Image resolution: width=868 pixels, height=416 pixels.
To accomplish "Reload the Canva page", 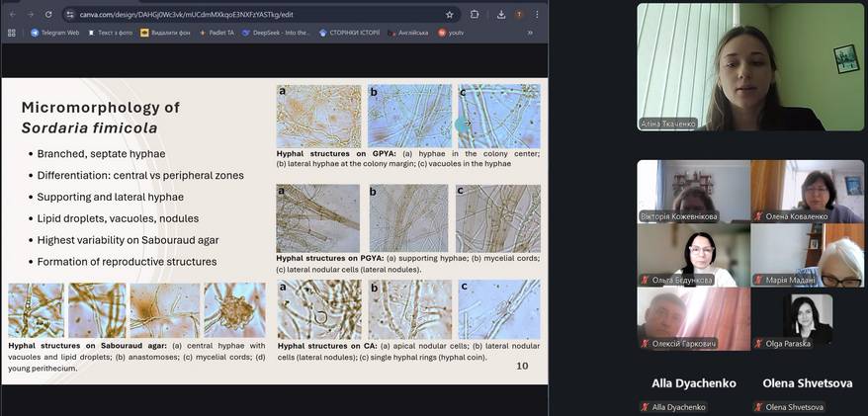I will point(47,15).
